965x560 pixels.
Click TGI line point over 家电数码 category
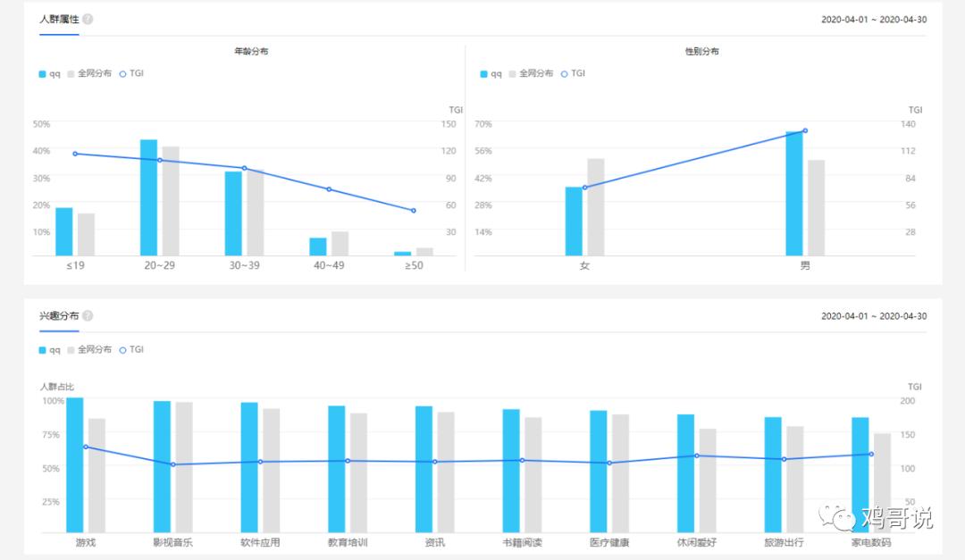tap(871, 454)
